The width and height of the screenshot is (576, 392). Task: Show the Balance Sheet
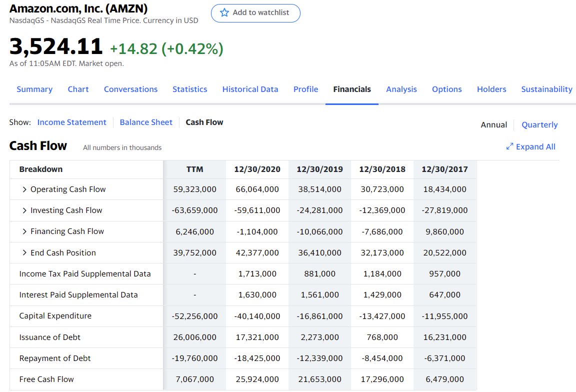(x=146, y=122)
